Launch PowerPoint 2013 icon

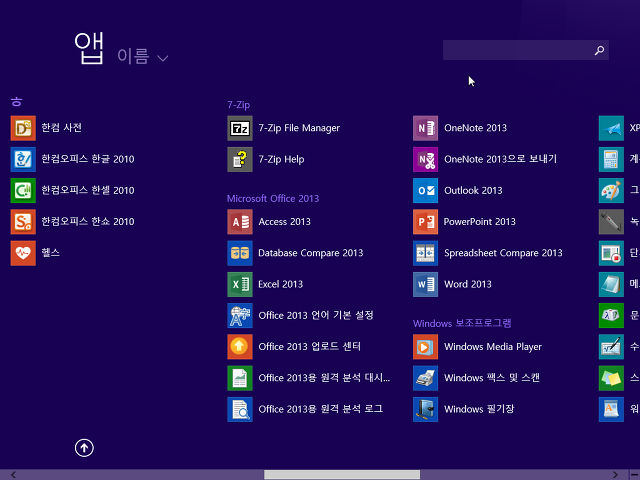coord(425,222)
